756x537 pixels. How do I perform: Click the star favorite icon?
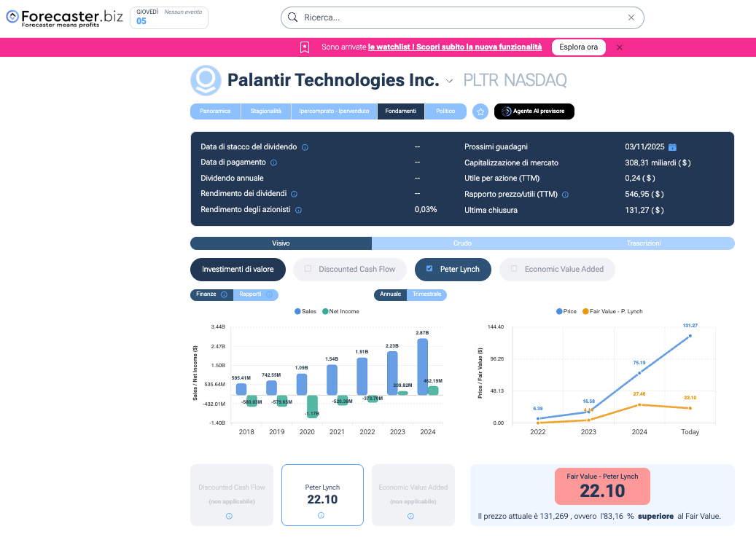tap(480, 111)
